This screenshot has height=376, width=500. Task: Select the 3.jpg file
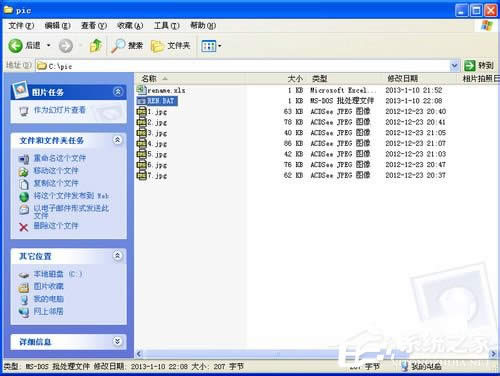[157, 133]
